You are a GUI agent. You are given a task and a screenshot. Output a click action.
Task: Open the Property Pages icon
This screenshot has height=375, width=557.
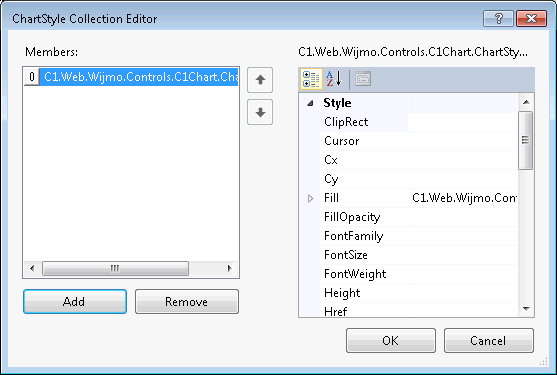point(363,79)
